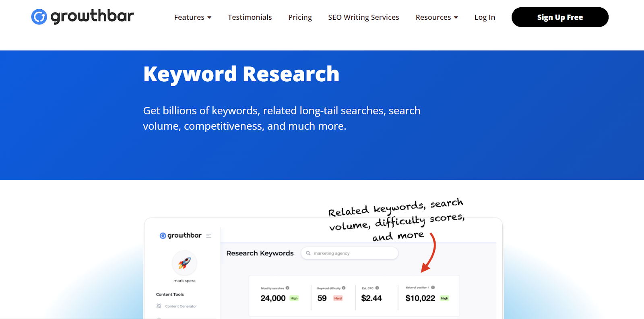
Task: Click the Value of position 1 info icon
Action: (433, 288)
